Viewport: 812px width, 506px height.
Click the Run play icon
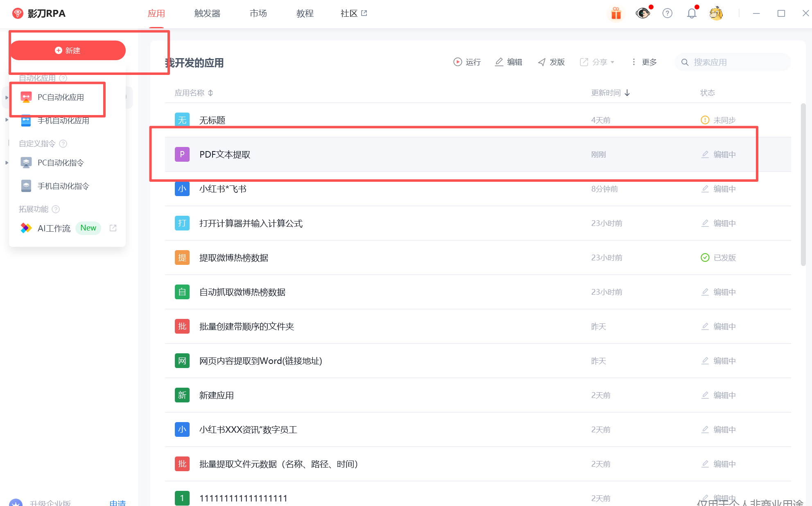[457, 62]
